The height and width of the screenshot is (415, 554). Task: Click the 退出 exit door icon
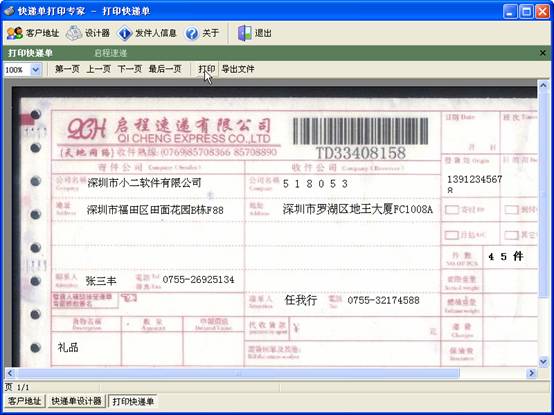pyautogui.click(x=244, y=33)
